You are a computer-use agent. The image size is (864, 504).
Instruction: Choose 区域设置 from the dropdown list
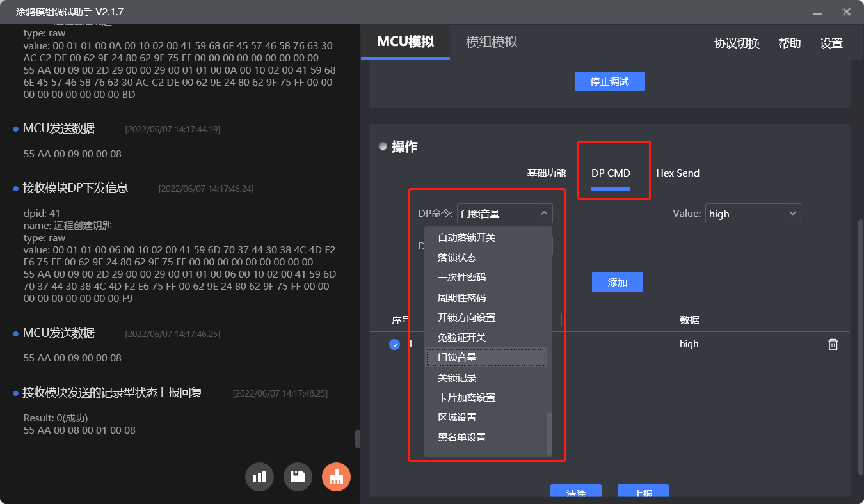[486, 418]
